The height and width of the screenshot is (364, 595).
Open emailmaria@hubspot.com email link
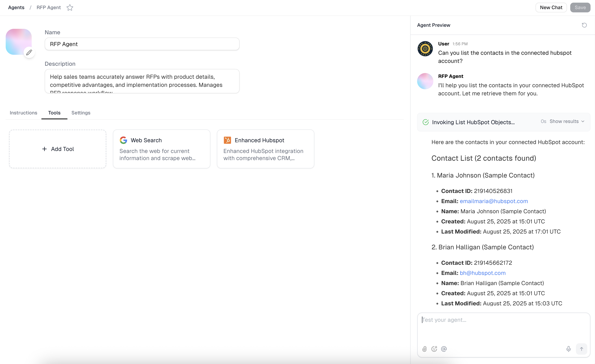tap(494, 201)
